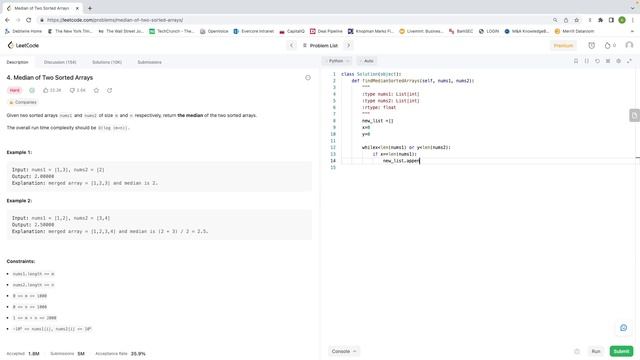
Task: Open the editor settings gear
Action: coord(618,61)
